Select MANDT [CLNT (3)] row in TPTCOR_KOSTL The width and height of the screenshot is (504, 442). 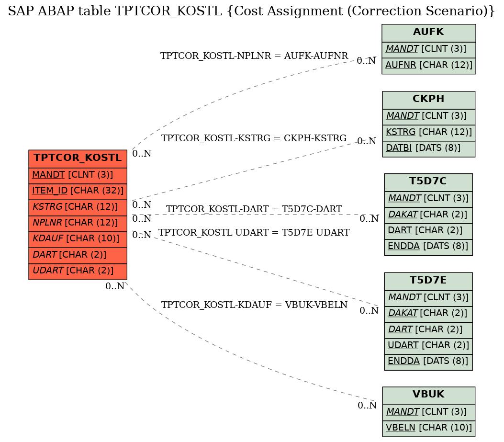click(78, 176)
